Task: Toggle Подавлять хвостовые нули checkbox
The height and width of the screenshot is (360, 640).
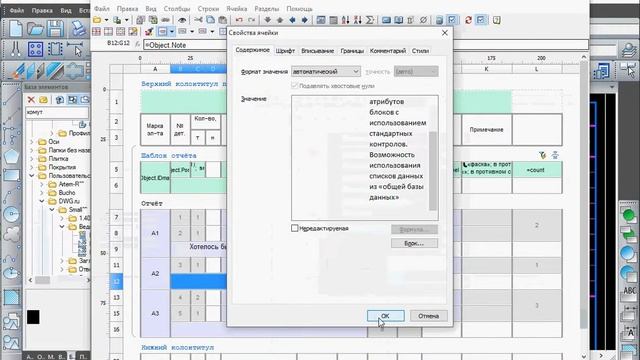Action: (295, 86)
